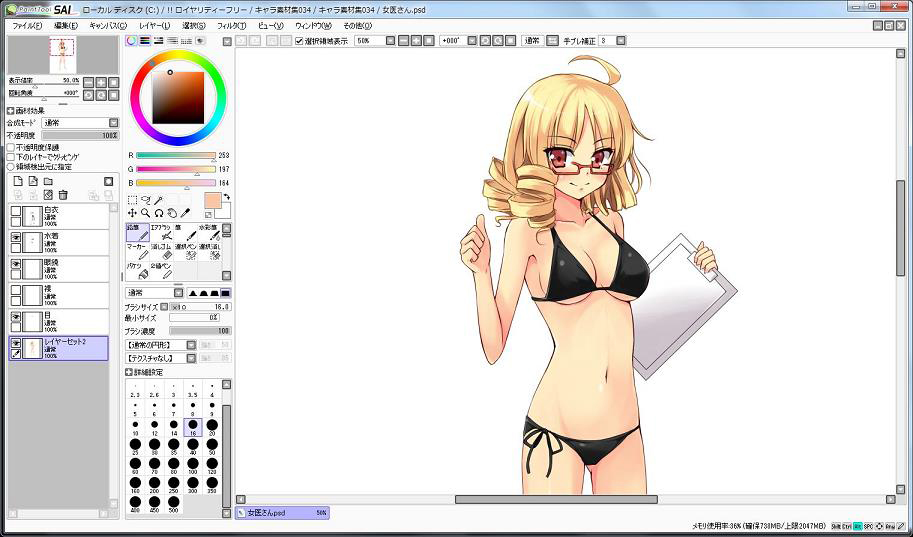Activate the rectangular selection tool
Viewport: 913px width, 537px height.
coord(132,200)
